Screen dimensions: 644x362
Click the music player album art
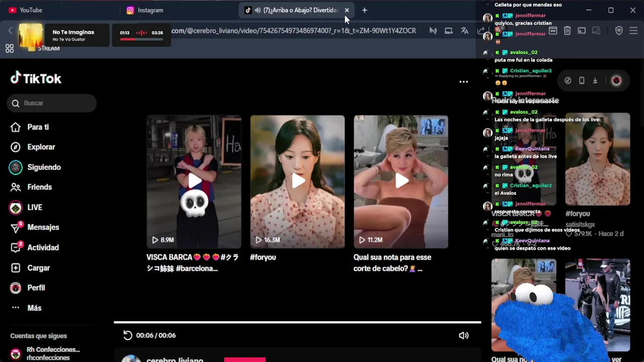click(31, 36)
